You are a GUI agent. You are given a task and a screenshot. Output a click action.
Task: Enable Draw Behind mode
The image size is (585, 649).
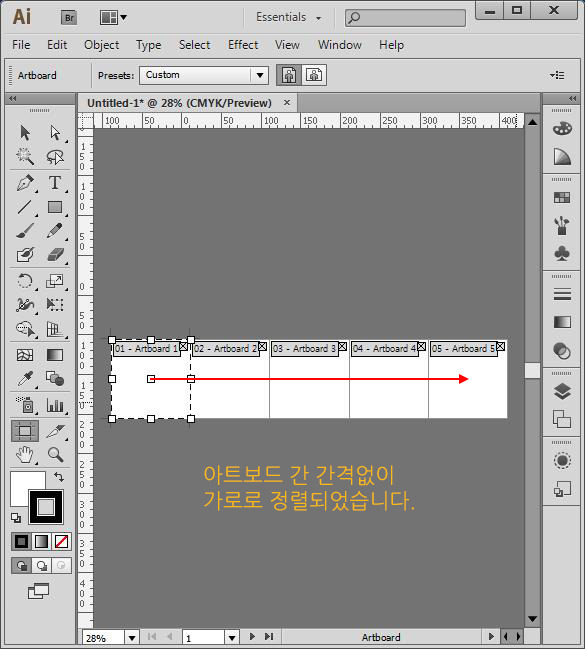[41, 565]
